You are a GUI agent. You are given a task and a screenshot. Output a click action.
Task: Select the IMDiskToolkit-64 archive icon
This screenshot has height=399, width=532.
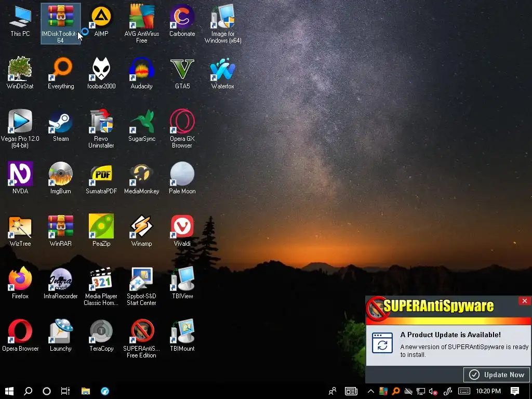coord(60,23)
